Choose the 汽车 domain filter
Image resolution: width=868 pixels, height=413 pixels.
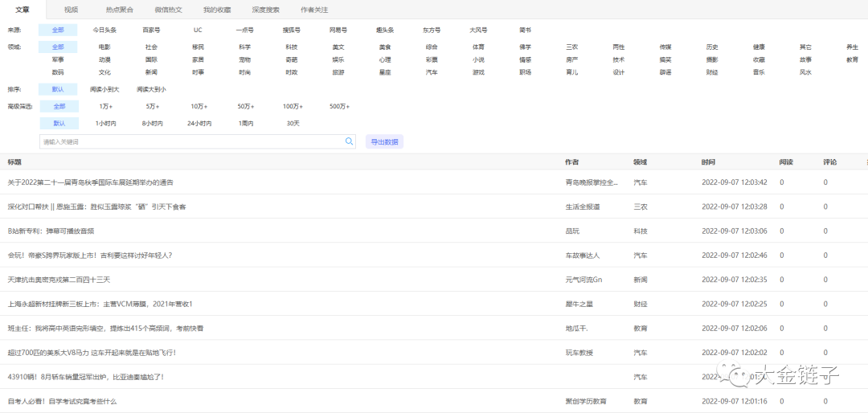[x=432, y=72]
